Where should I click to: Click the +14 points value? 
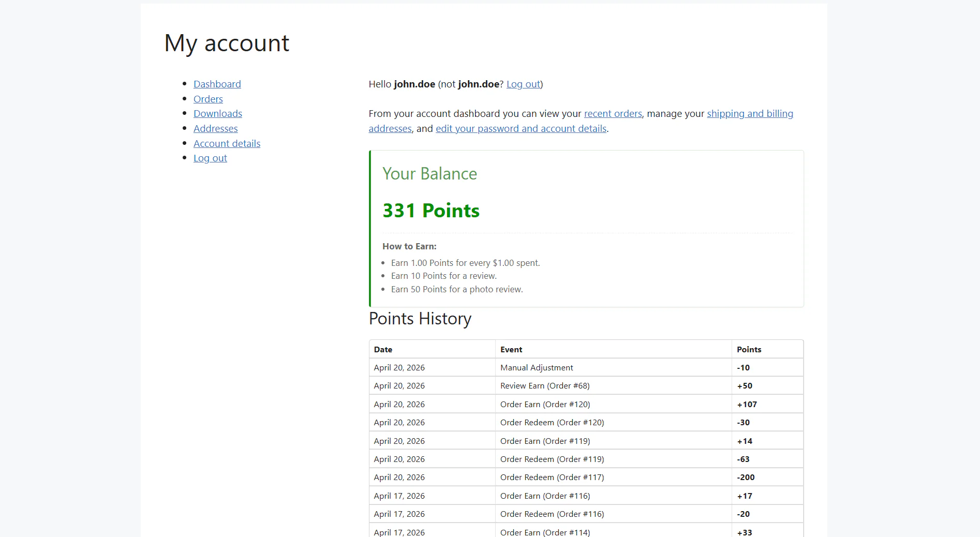[745, 441]
